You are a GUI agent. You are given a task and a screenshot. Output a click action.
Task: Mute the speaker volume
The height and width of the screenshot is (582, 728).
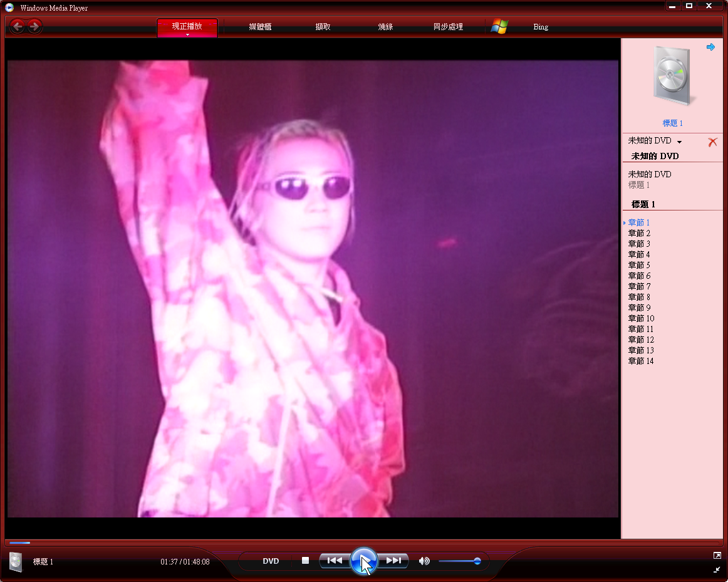[x=424, y=561]
